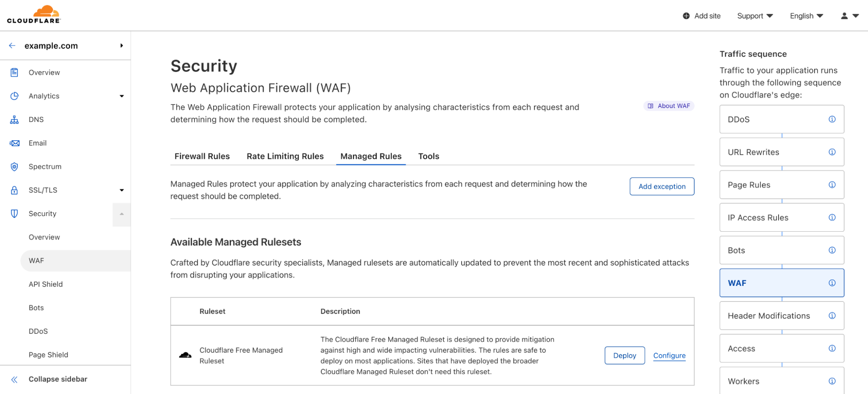This screenshot has height=394, width=868.
Task: Open the Email sidebar item
Action: 37,143
